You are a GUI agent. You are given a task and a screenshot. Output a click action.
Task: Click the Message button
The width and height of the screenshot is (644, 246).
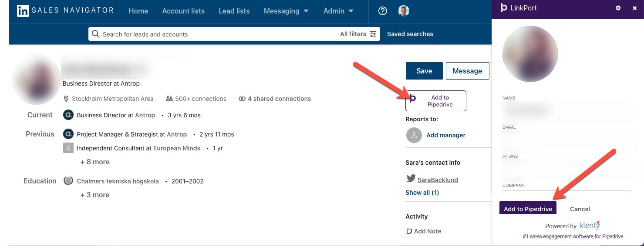click(x=467, y=71)
